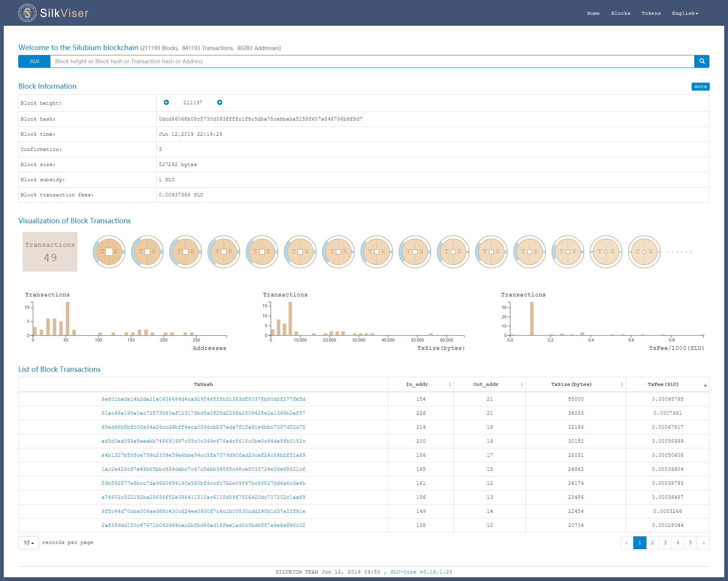The width and height of the screenshot is (728, 581).
Task: Open transaction hash starting with 9a601bada
Action: coord(203,399)
